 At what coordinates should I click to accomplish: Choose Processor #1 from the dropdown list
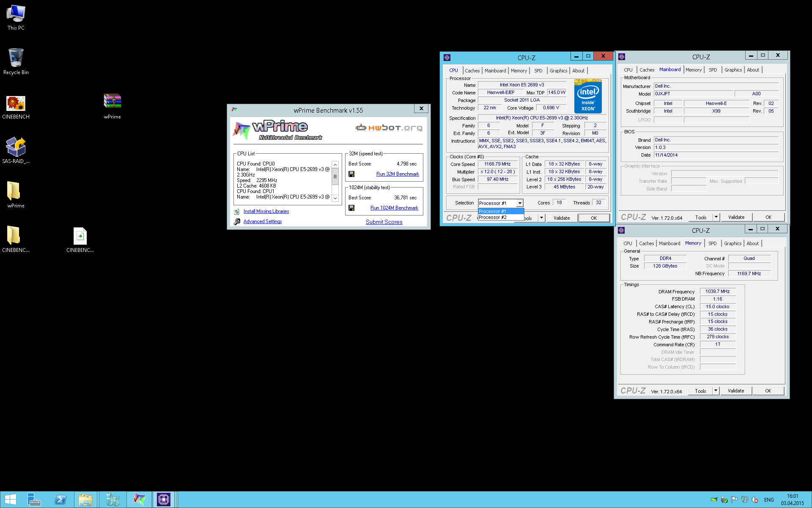pos(501,211)
